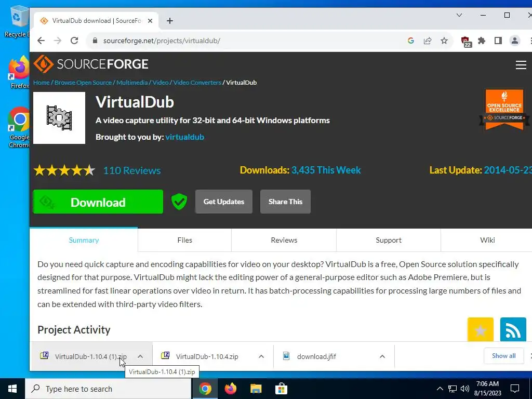
Task: Click the Last Update date link
Action: click(x=508, y=170)
